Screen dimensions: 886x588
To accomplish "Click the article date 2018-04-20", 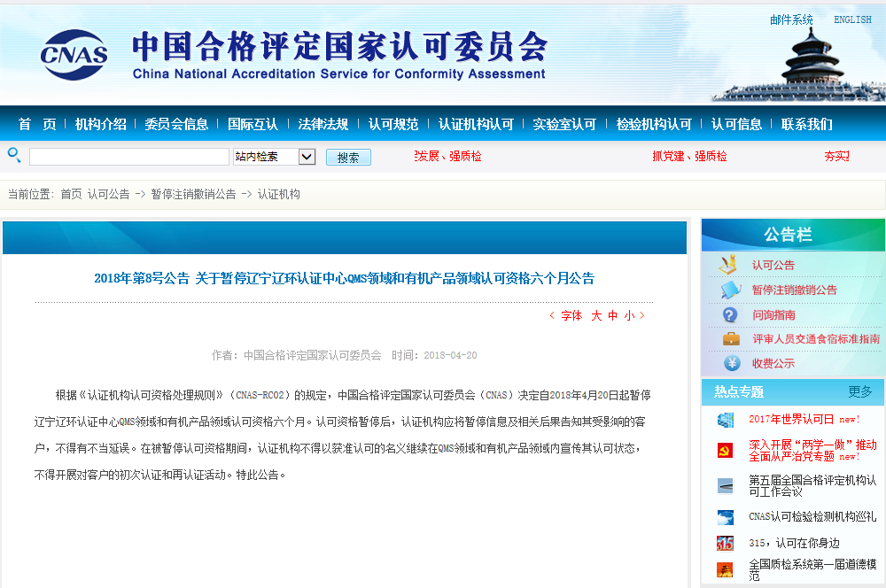I will [x=450, y=355].
